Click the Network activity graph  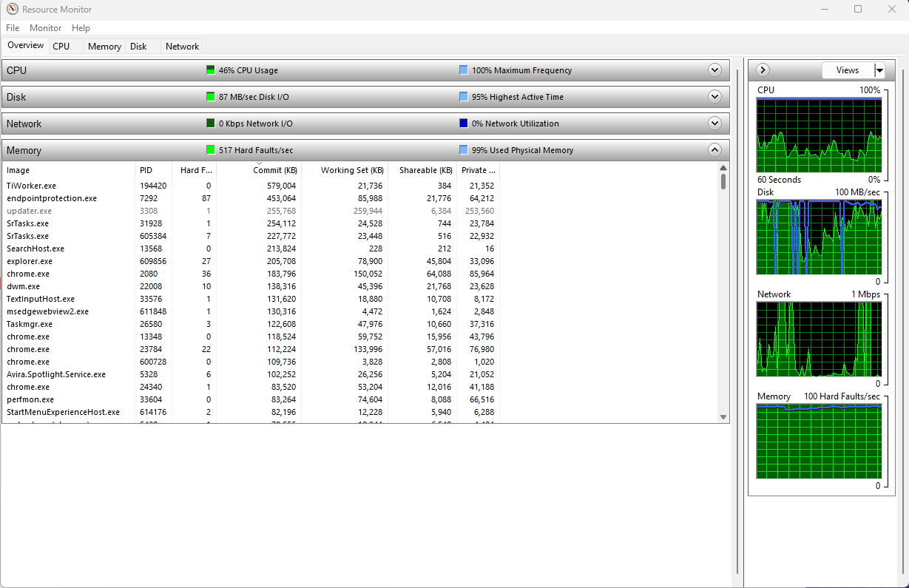(x=819, y=339)
